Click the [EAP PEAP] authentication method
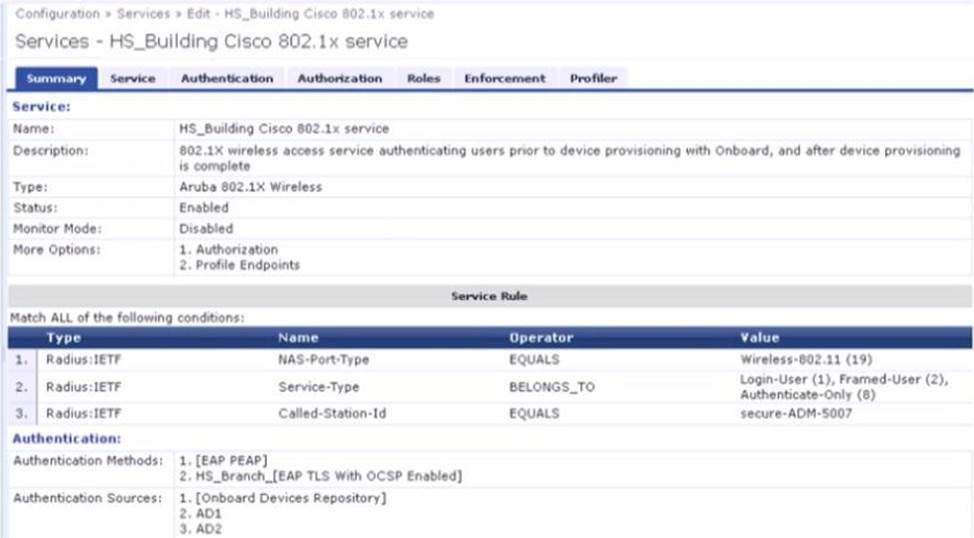 click(222, 459)
